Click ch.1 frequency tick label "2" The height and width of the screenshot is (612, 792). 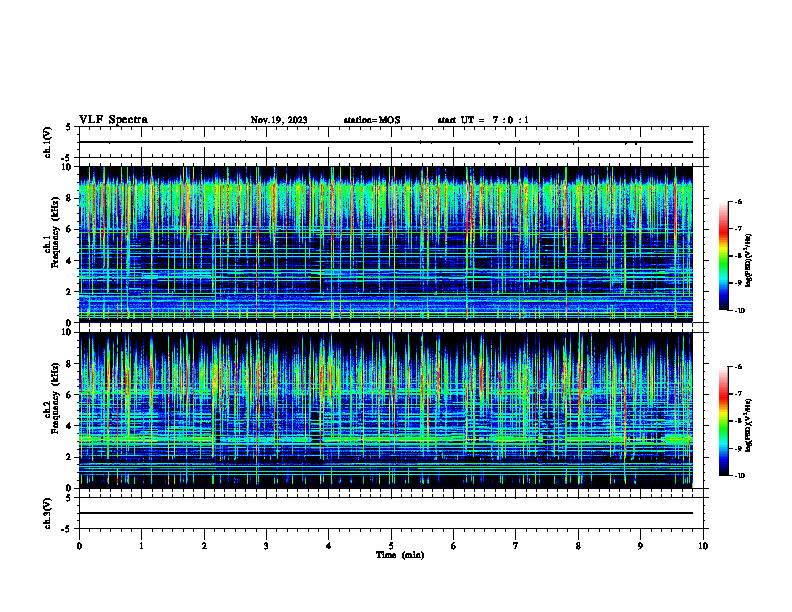coord(70,291)
